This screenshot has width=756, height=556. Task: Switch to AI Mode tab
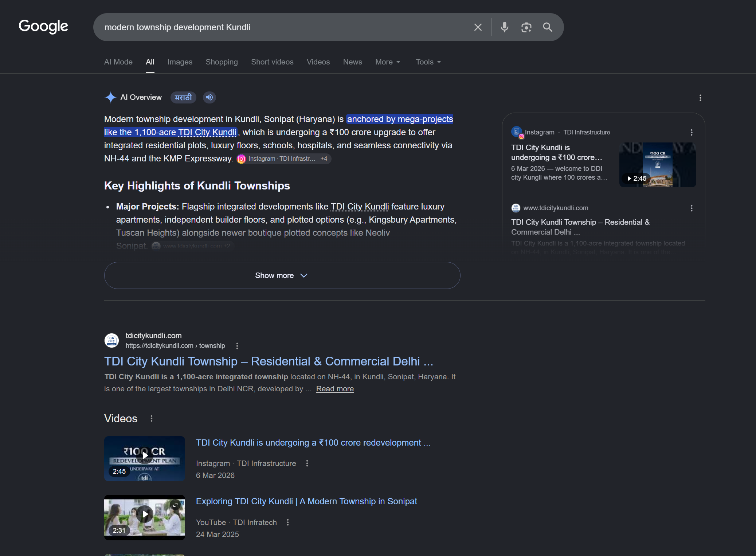118,62
